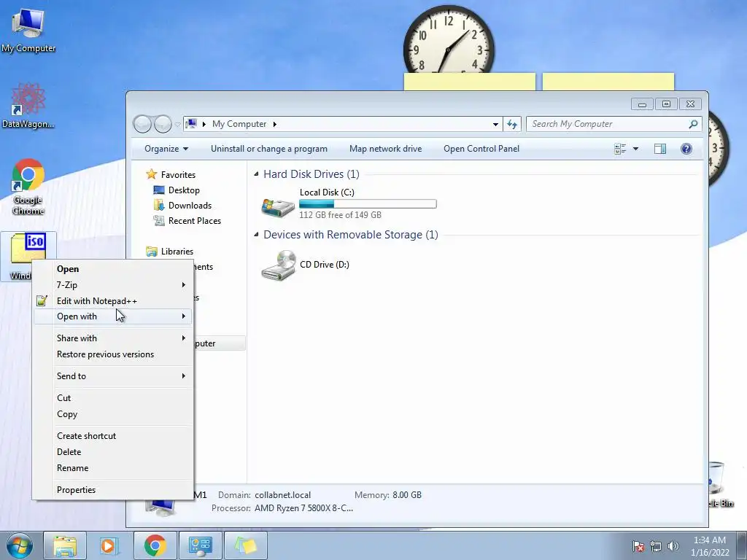This screenshot has width=747, height=560.
Task: Expand the address bar history dropdown
Action: [x=495, y=124]
